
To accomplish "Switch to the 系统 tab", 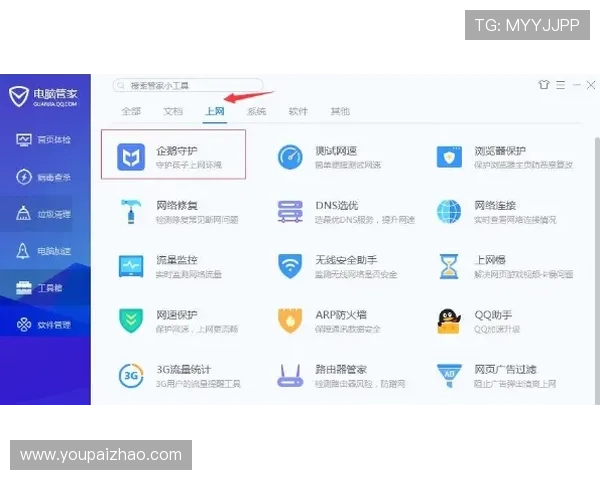I will [x=256, y=111].
